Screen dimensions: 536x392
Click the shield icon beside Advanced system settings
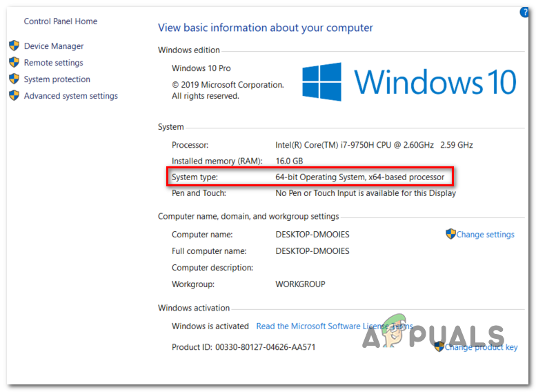[x=14, y=95]
